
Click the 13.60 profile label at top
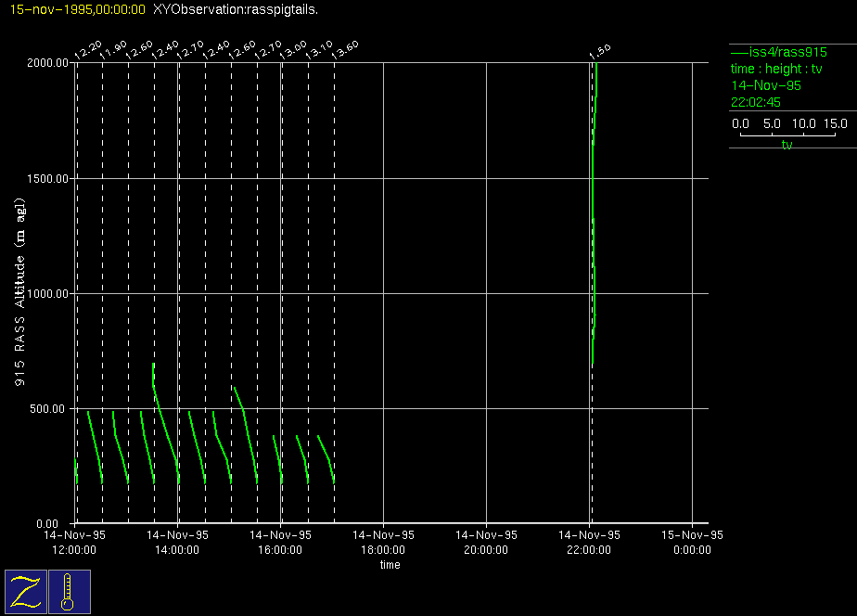click(x=345, y=49)
